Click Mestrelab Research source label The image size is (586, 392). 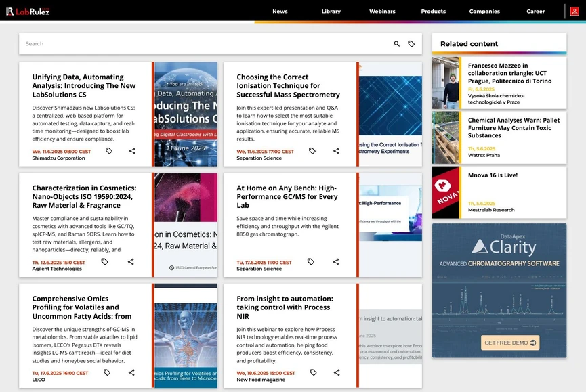coord(491,210)
